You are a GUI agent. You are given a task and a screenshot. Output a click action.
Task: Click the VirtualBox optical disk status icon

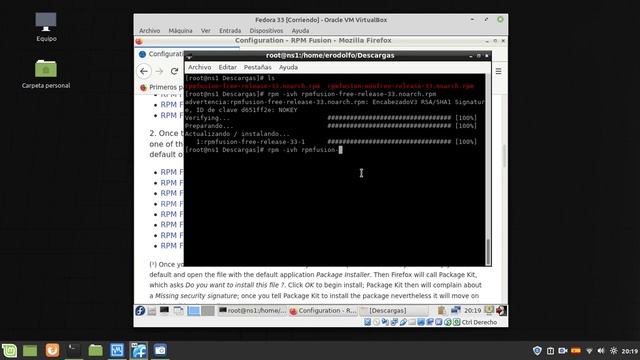pyautogui.click(x=376, y=322)
